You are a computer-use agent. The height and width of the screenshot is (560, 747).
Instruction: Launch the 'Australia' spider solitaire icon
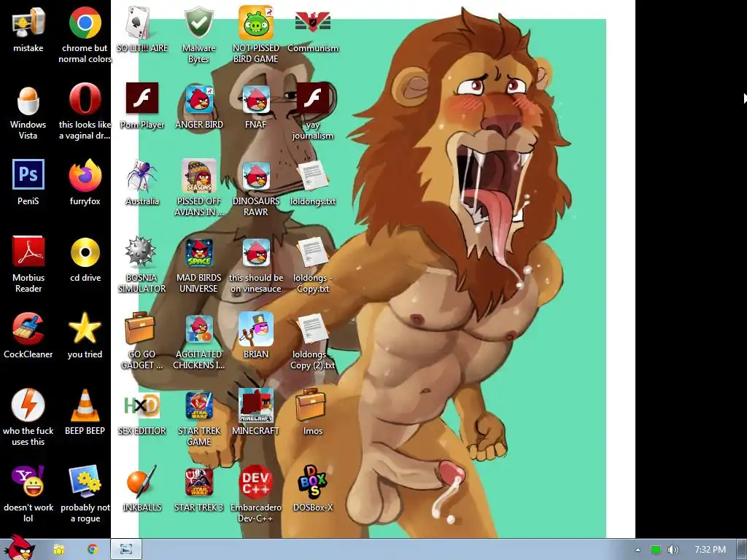tap(142, 176)
